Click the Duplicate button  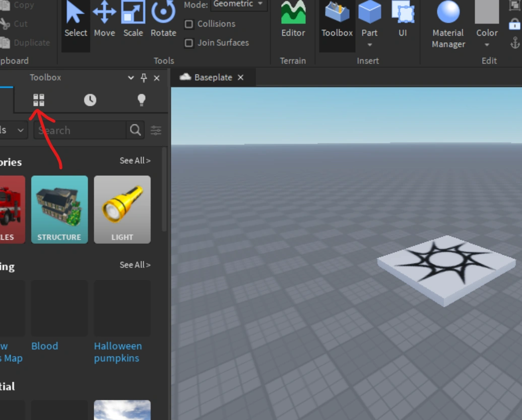[25, 43]
